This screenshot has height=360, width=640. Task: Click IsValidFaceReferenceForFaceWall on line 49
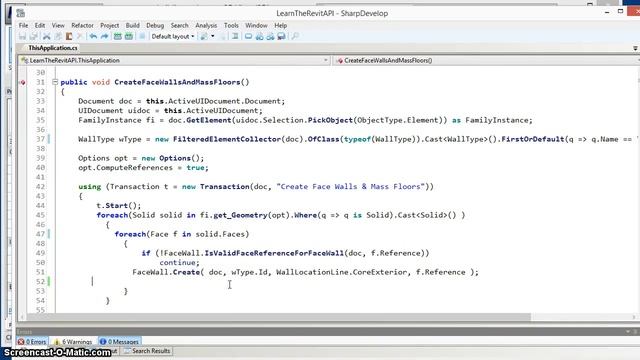point(274,253)
